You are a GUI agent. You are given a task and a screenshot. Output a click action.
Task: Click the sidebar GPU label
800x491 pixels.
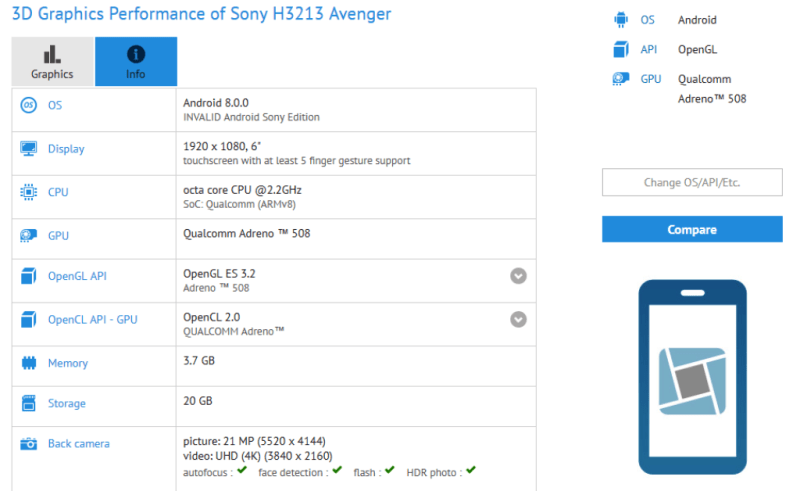click(651, 79)
